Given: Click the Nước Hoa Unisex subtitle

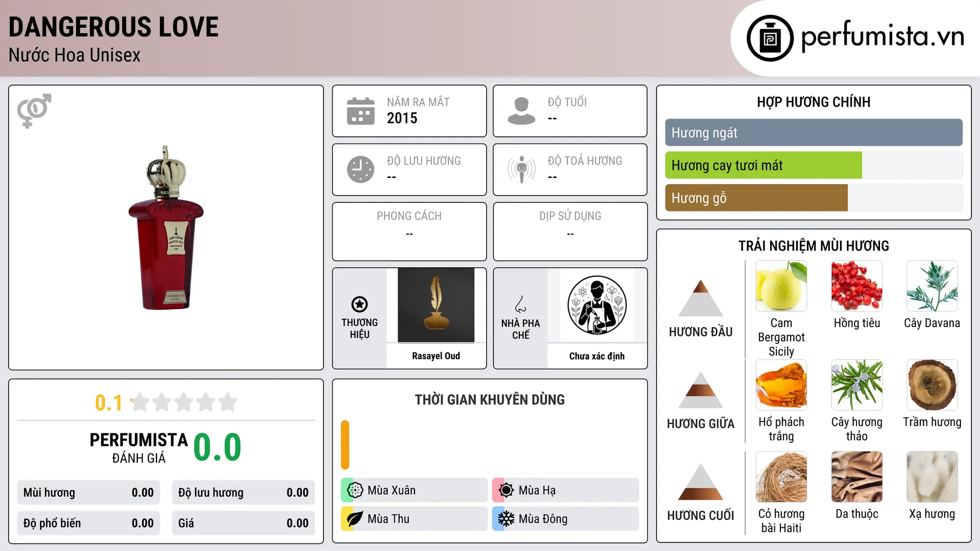Looking at the screenshot, I should 75,55.
